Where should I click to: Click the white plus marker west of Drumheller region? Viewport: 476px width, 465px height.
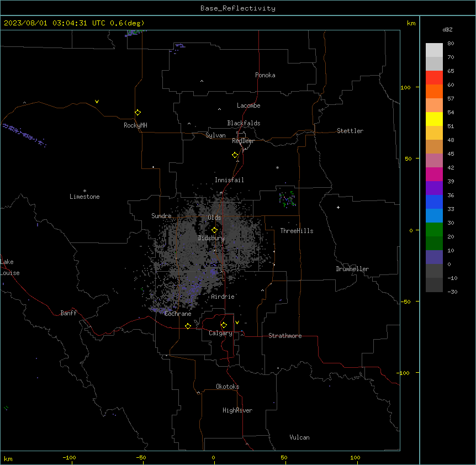(x=338, y=207)
